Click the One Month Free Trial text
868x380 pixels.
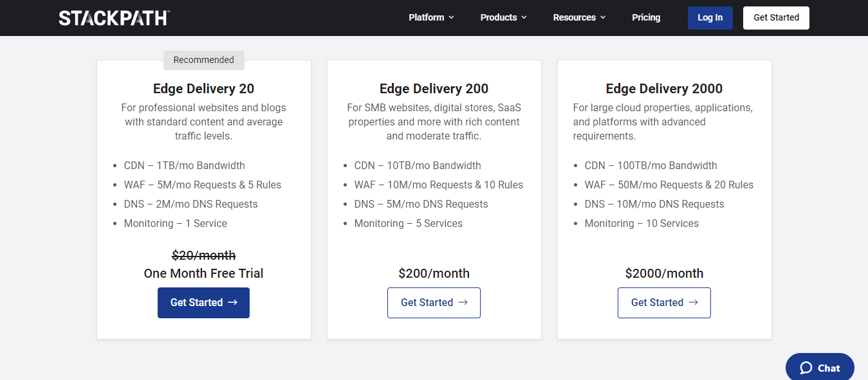(x=203, y=273)
